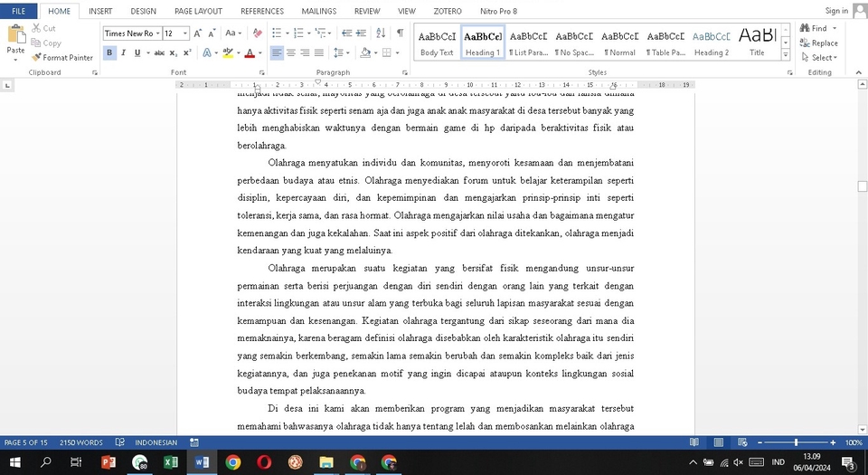Click the Copy command
868x475 pixels.
click(46, 43)
